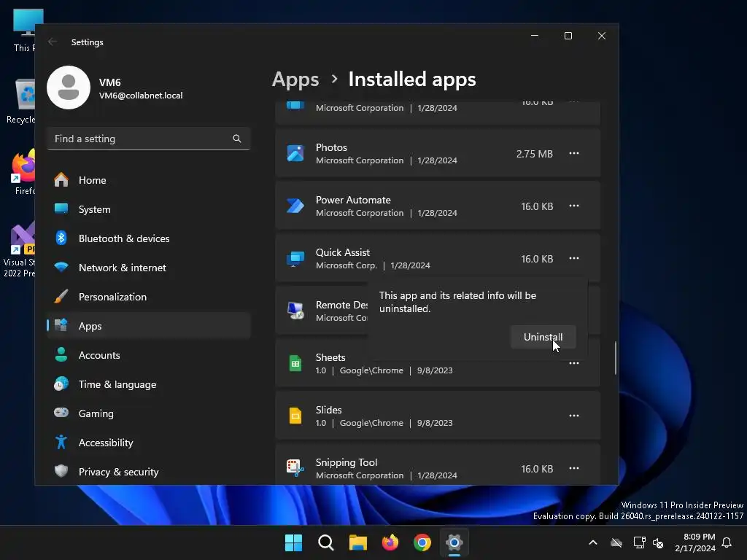Click the Snipping Tool app name
747x560 pixels.
click(x=347, y=462)
